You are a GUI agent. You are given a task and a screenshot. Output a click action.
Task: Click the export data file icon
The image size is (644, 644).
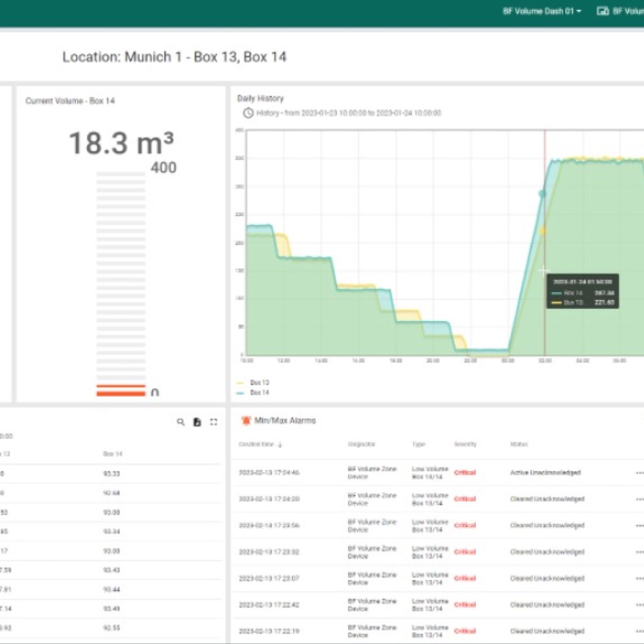tap(197, 422)
